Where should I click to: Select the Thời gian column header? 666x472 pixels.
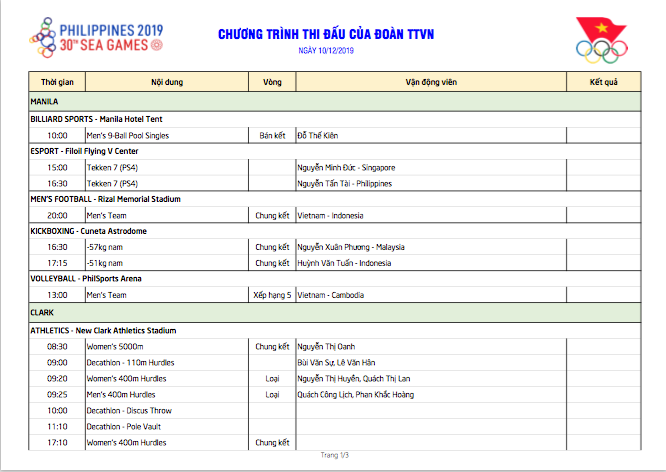pos(56,81)
